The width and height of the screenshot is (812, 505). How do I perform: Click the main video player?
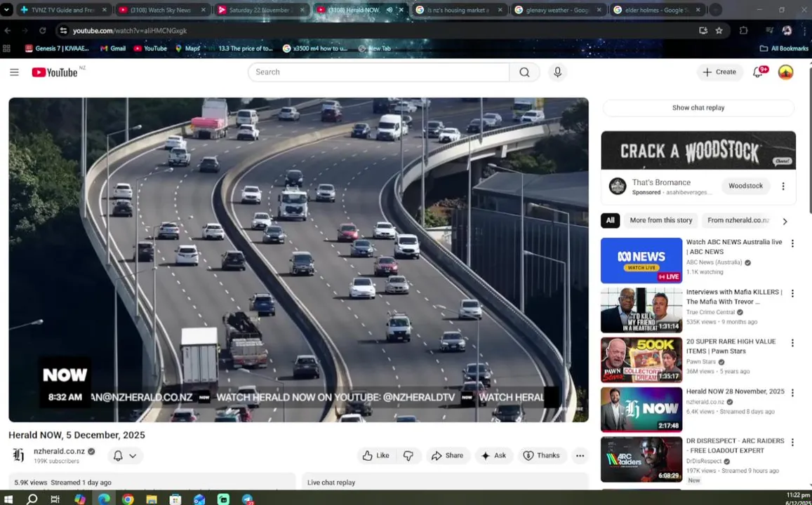(298, 260)
